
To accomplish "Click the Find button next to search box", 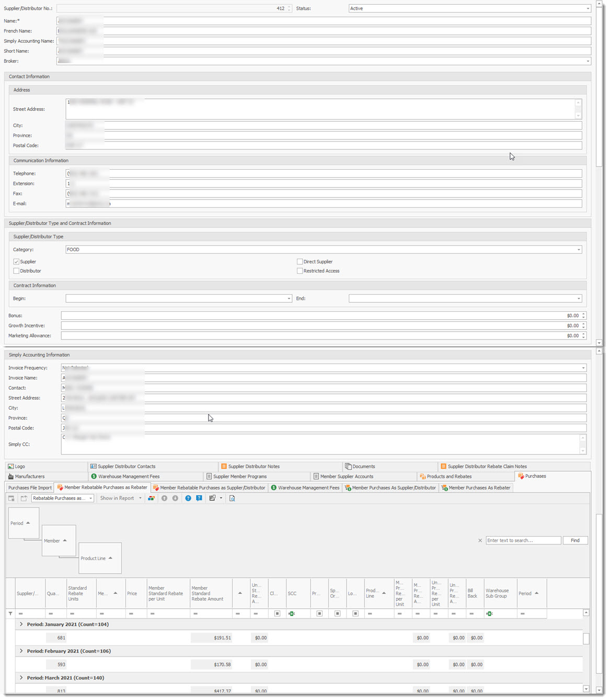I will point(575,540).
